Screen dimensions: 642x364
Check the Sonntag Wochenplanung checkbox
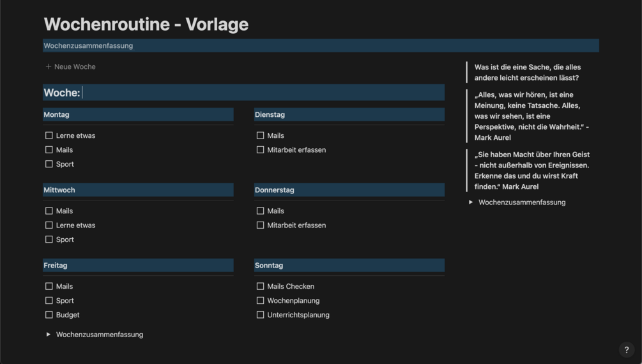(260, 301)
